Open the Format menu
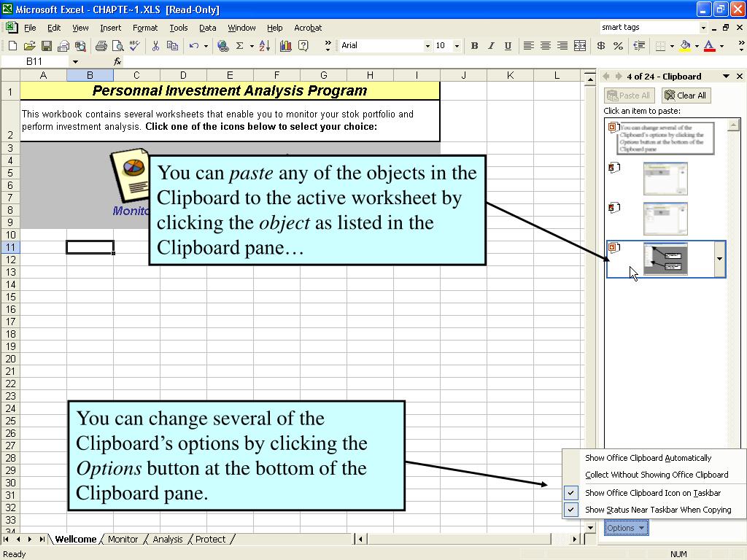Image resolution: width=747 pixels, height=560 pixels. 145,28
